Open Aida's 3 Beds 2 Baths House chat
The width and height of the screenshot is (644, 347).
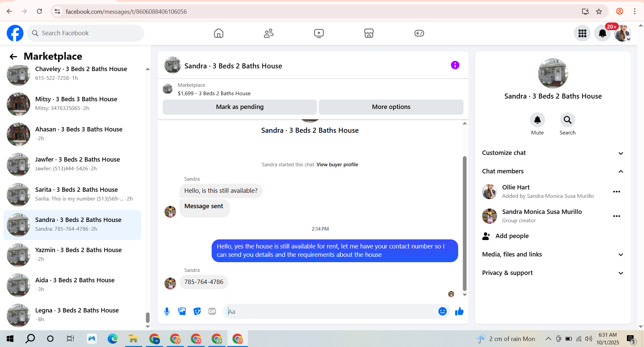(x=72, y=285)
